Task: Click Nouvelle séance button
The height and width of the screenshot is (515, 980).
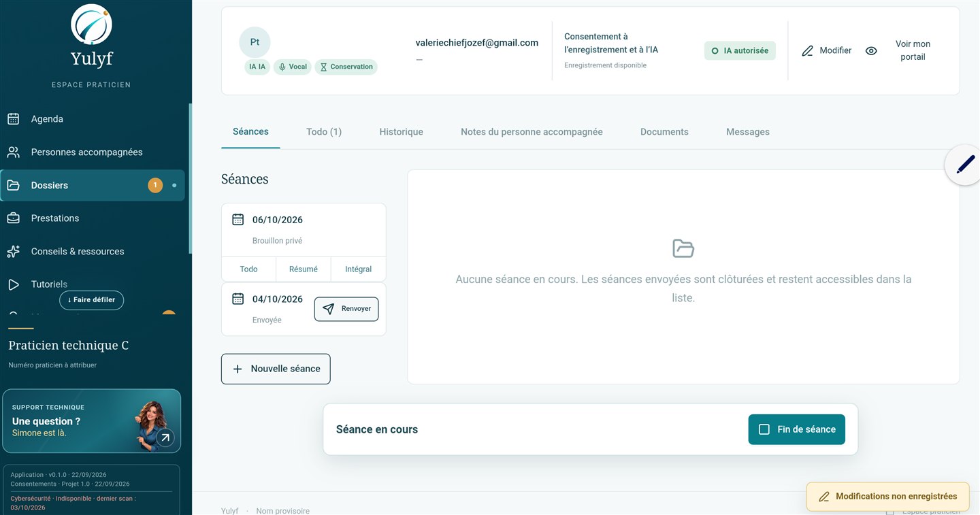Action: coord(276,369)
